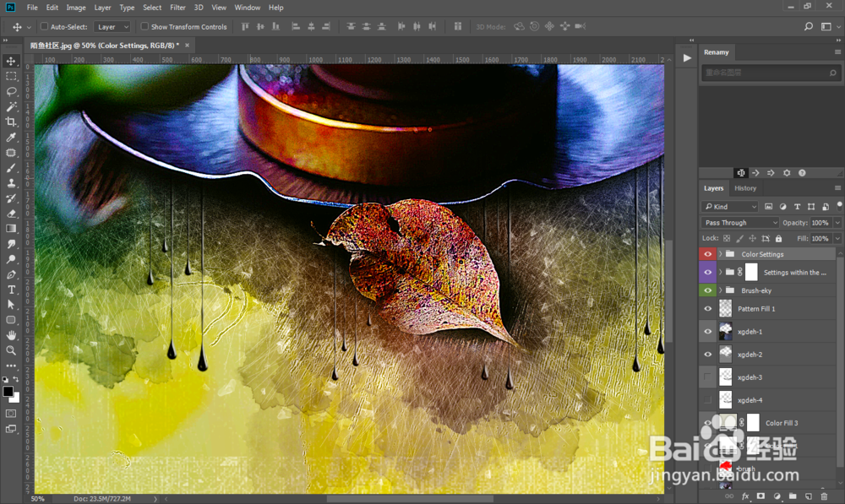The width and height of the screenshot is (845, 504).
Task: Toggle Quick Mask mode
Action: (x=11, y=414)
